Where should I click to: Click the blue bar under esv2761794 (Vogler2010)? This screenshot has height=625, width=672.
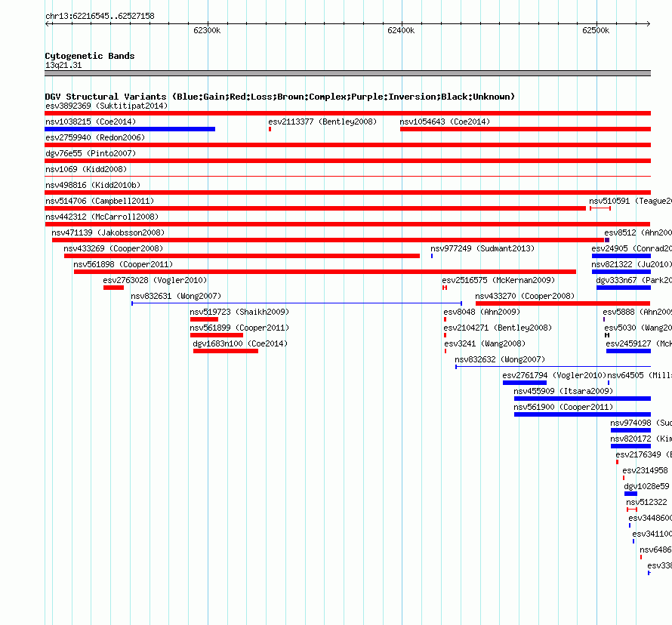click(x=525, y=383)
